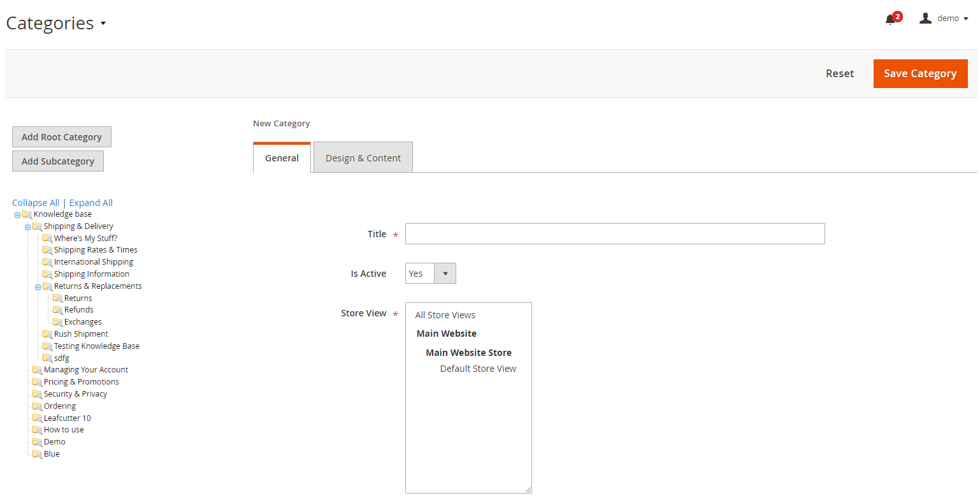Select the Exchanges category label

tap(83, 322)
